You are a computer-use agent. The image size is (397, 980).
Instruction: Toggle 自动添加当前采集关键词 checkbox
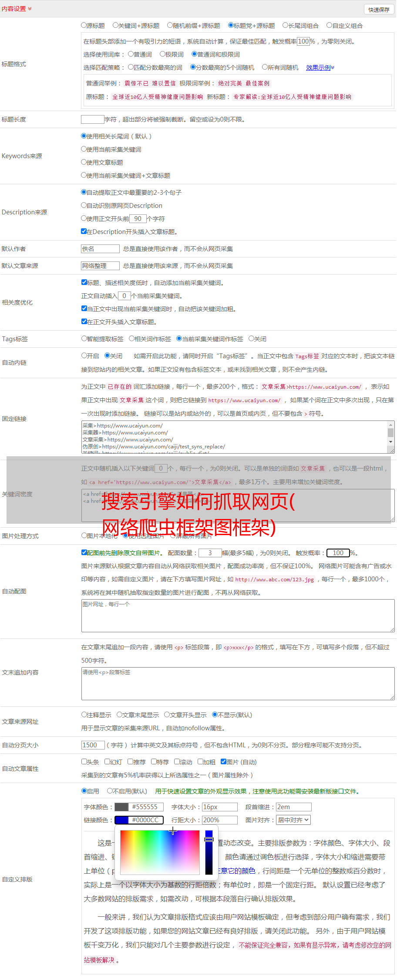pyautogui.click(x=84, y=282)
